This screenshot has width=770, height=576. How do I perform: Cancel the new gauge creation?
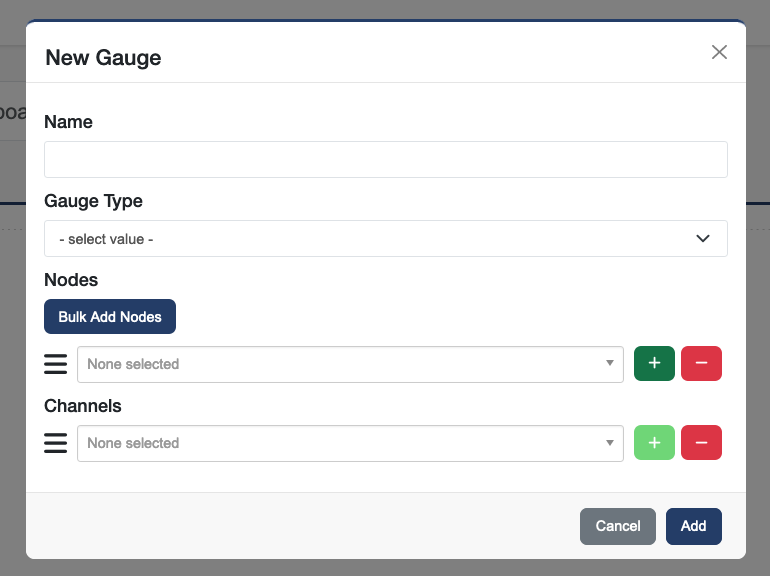click(x=617, y=526)
